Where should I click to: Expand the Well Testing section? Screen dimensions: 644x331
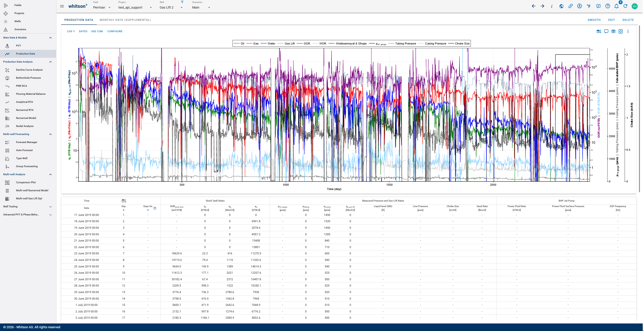click(x=50, y=206)
